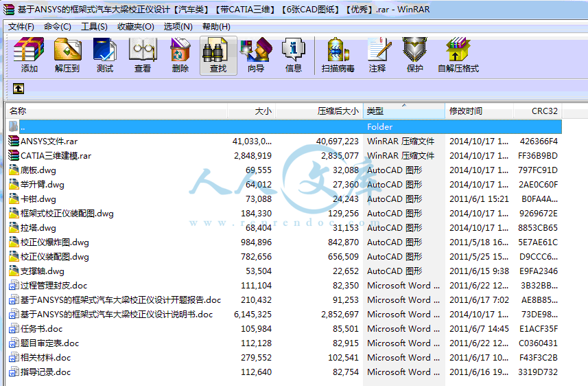This screenshot has width=588, height=386.
Task: Click the 保护 (Protect) shield icon
Action: [414, 49]
